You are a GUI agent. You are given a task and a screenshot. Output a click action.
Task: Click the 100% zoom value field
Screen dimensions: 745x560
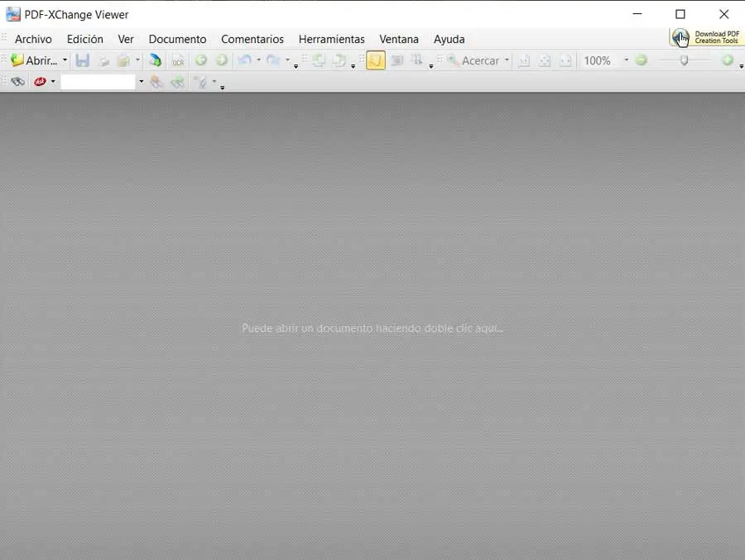tap(600, 60)
